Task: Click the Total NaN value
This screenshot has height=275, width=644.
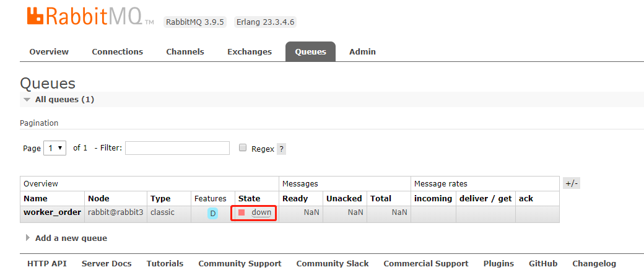Action: coord(399,212)
